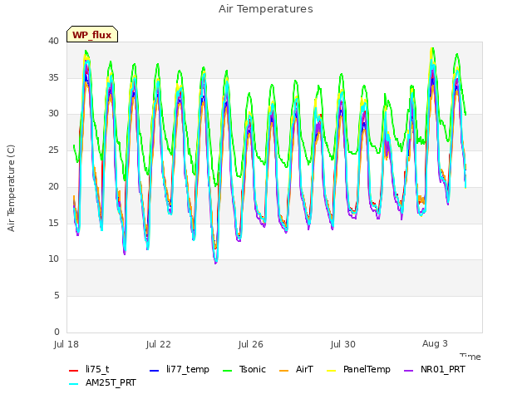Click the Time axis title
The image size is (532, 399).
470,357
